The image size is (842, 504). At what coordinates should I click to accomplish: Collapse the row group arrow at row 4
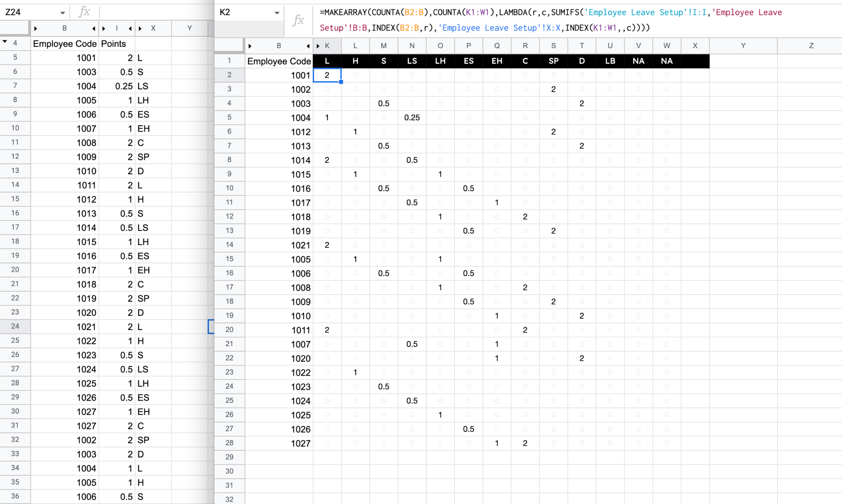tap(5, 42)
